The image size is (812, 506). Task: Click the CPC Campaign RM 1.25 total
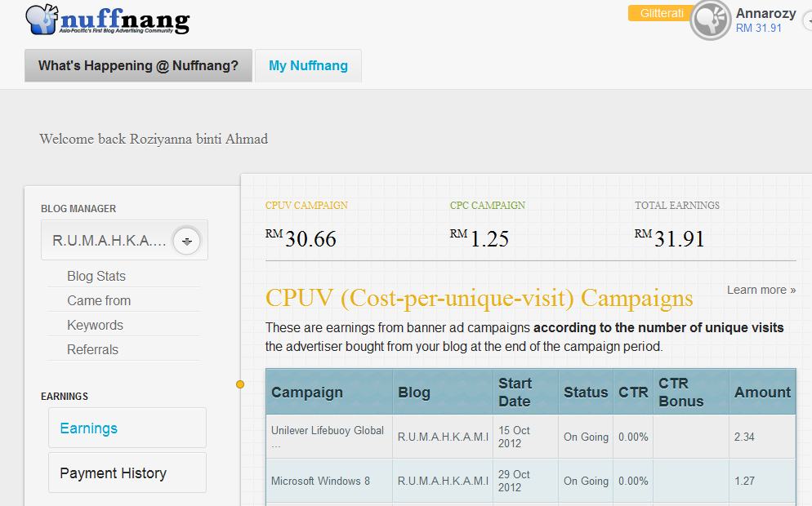pos(480,238)
